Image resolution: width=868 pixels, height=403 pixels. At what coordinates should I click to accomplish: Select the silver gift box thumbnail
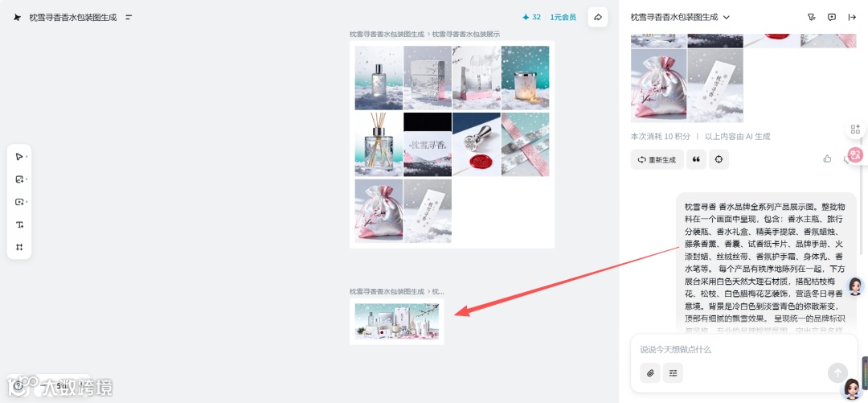[428, 77]
